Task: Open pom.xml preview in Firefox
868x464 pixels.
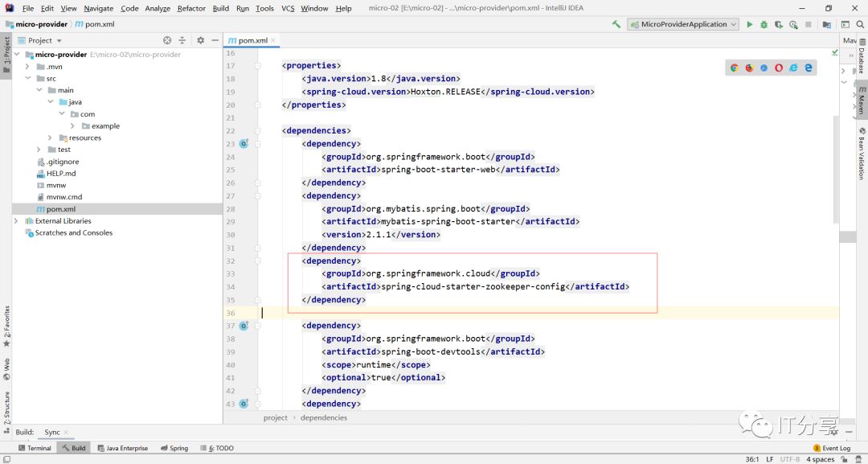Action: pyautogui.click(x=750, y=68)
